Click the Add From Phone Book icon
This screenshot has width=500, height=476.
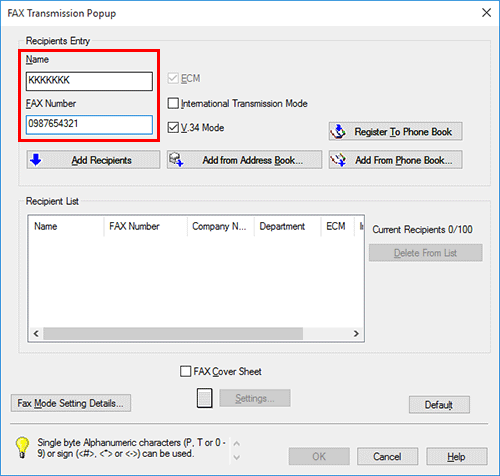coord(338,160)
